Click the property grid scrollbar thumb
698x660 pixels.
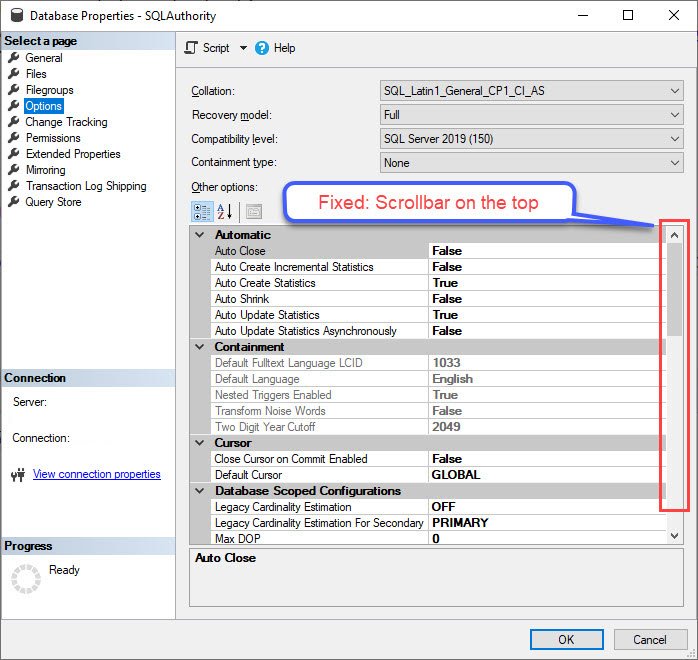point(674,289)
